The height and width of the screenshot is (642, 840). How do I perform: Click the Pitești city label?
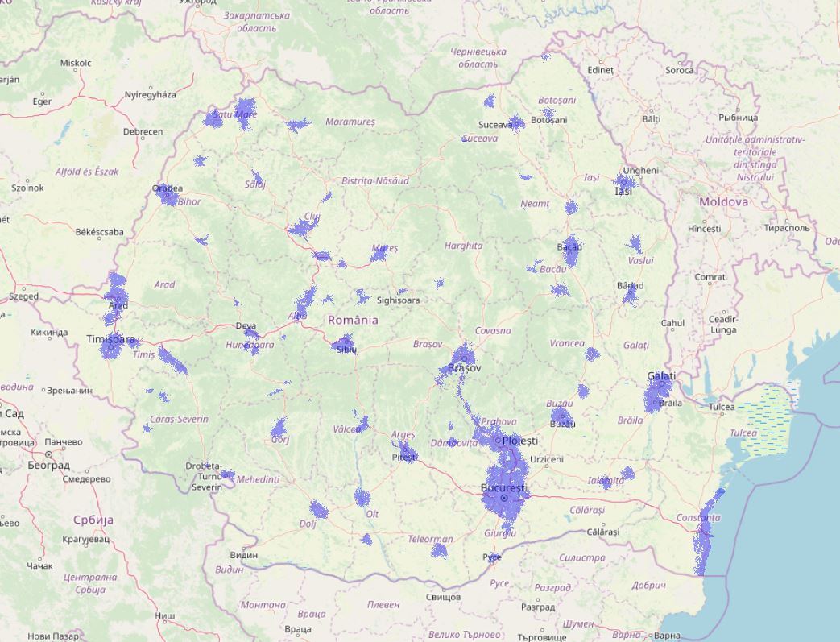click(x=404, y=457)
